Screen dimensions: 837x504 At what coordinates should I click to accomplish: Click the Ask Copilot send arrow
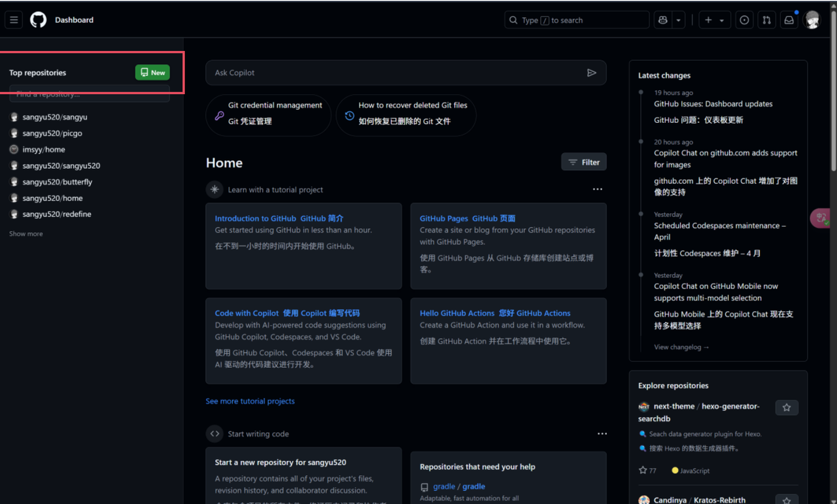click(591, 73)
